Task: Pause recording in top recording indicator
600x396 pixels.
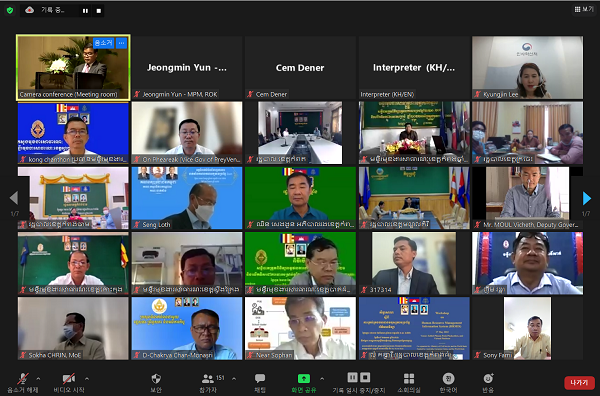Action: pyautogui.click(x=85, y=11)
